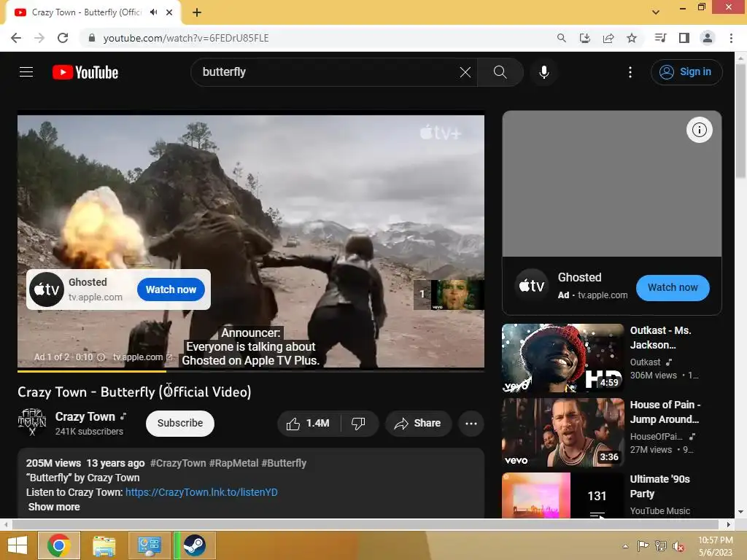Run search with magnifier button
The height and width of the screenshot is (560, 747).
[500, 72]
